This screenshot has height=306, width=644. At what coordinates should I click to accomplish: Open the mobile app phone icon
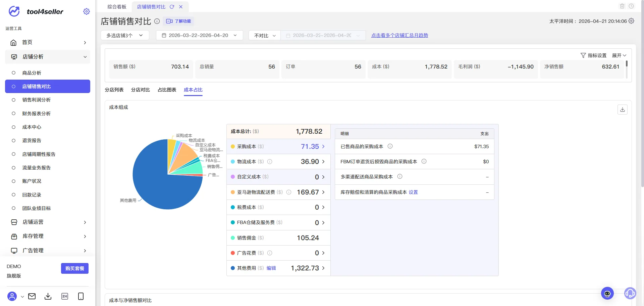tap(81, 296)
